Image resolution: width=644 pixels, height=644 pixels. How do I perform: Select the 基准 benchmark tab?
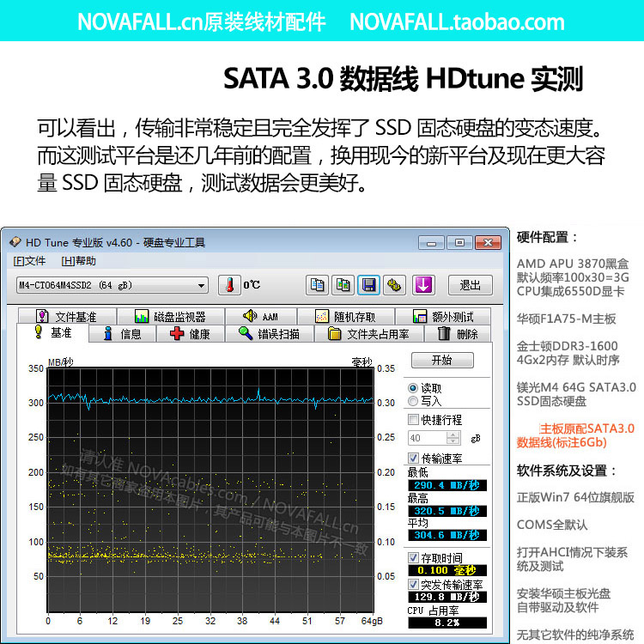pyautogui.click(x=52, y=332)
